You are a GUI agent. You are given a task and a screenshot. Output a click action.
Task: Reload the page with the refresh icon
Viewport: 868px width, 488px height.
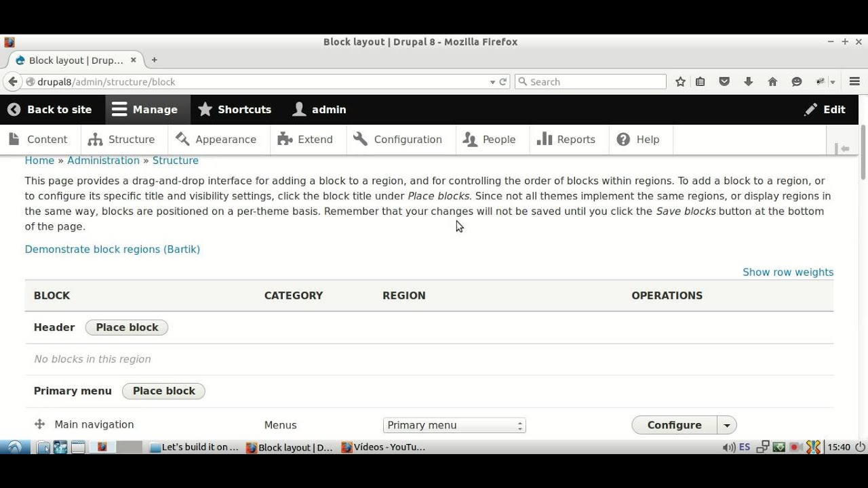[503, 81]
